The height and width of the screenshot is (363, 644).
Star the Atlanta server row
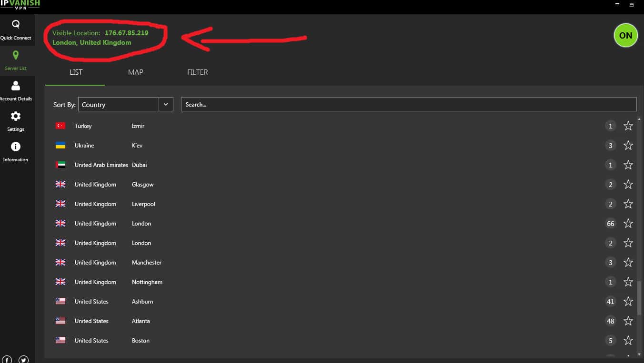[x=628, y=321]
